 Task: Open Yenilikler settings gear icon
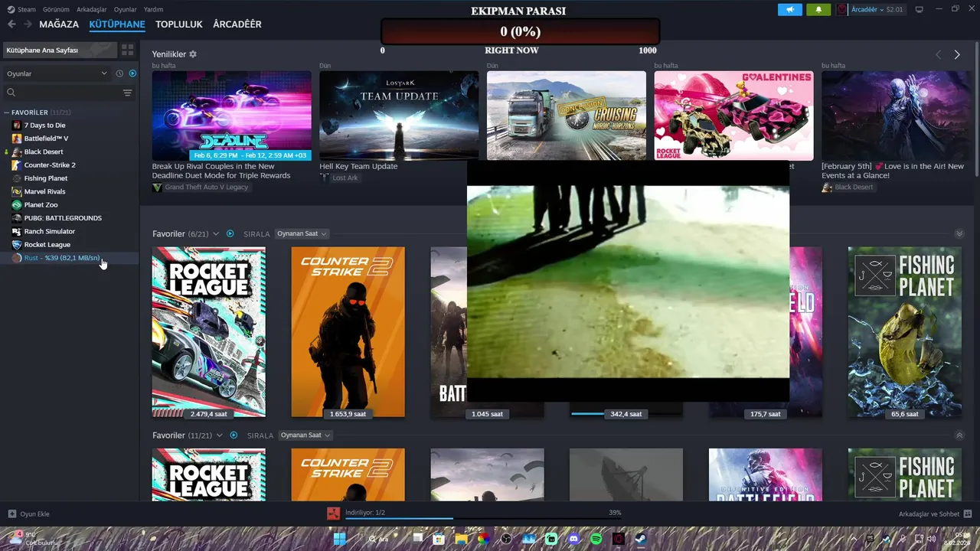(193, 54)
